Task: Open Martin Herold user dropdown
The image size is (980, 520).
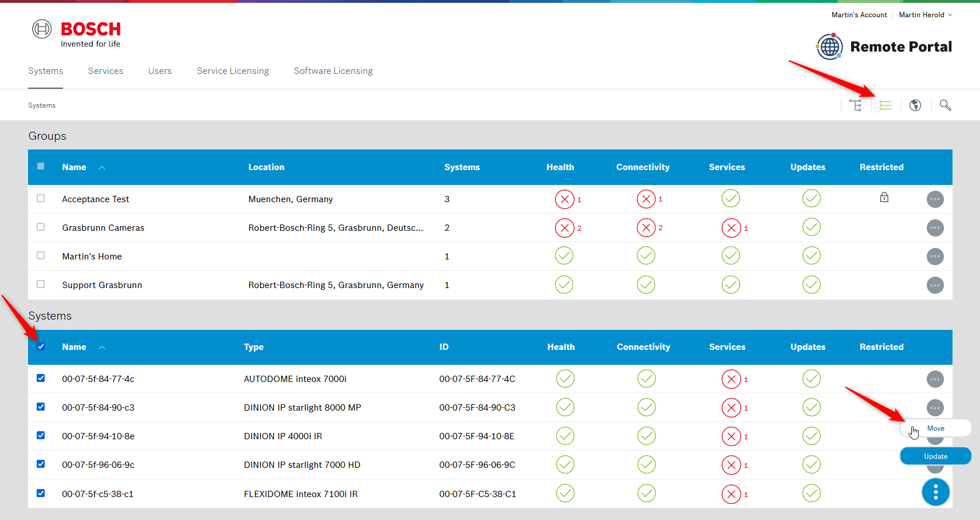Action: click(926, 15)
